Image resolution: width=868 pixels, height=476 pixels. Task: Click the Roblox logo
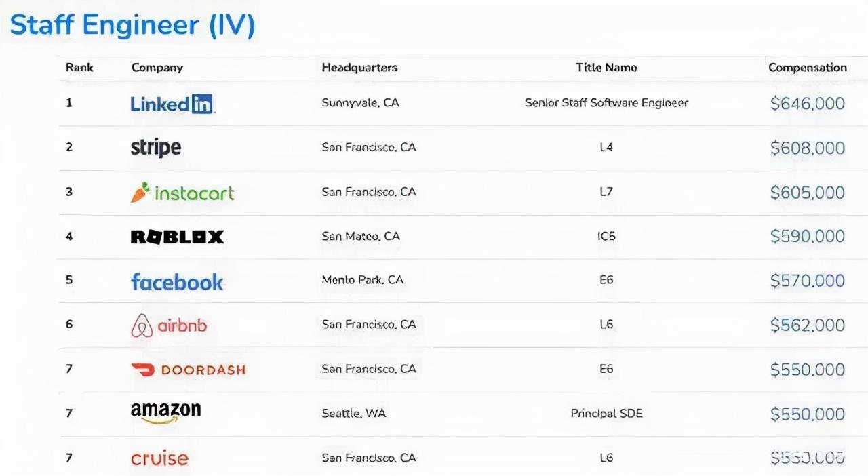click(177, 237)
